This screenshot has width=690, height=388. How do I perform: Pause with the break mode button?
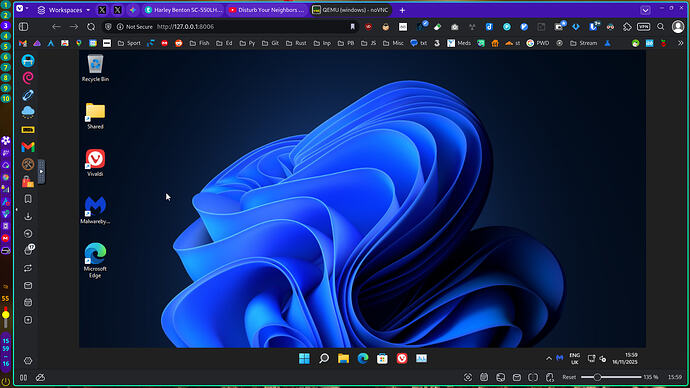pyautogui.click(x=23, y=377)
